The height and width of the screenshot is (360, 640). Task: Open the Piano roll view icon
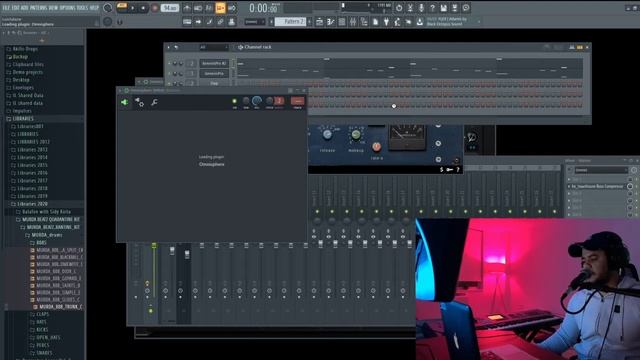pos(331,22)
